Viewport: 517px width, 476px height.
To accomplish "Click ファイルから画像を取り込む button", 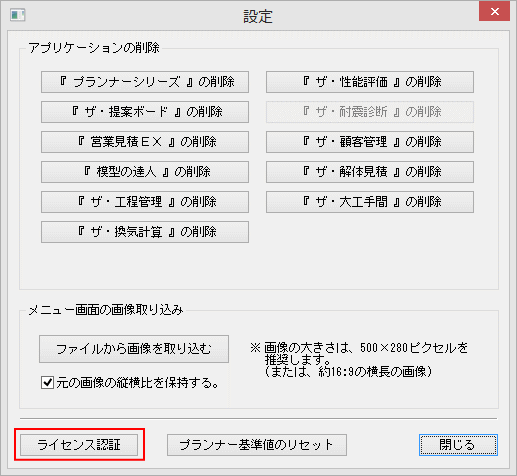I will click(x=134, y=349).
